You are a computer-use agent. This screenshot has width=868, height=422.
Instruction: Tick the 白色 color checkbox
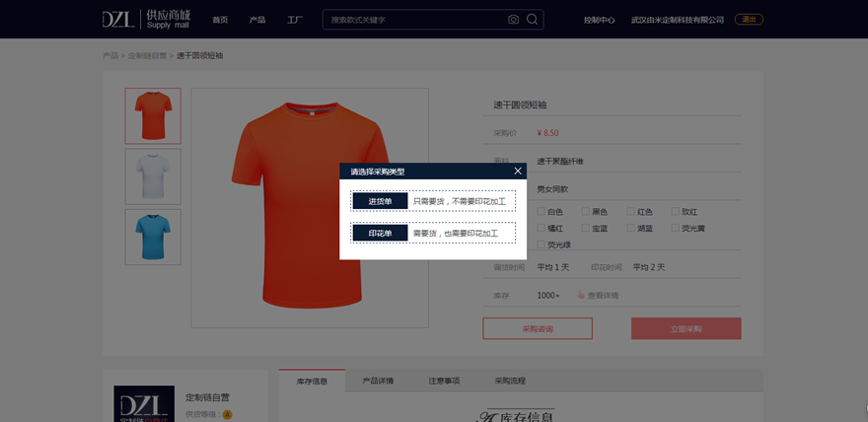[x=541, y=211]
